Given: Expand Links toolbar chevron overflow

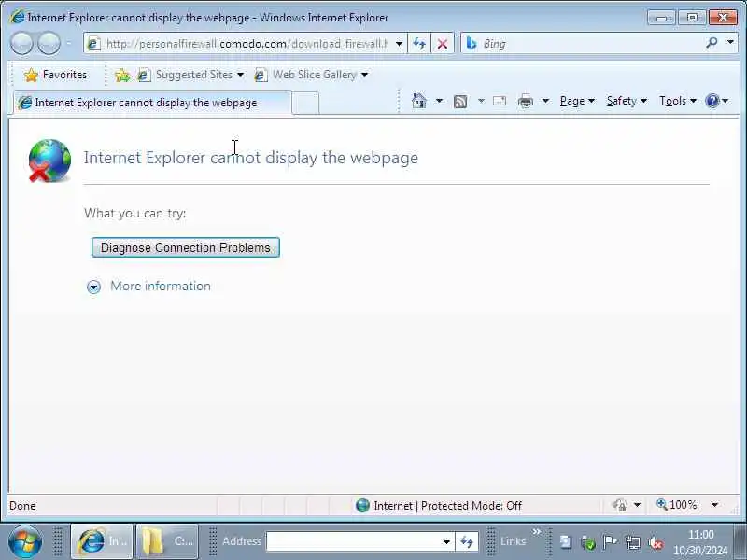Looking at the screenshot, I should pyautogui.click(x=537, y=531).
